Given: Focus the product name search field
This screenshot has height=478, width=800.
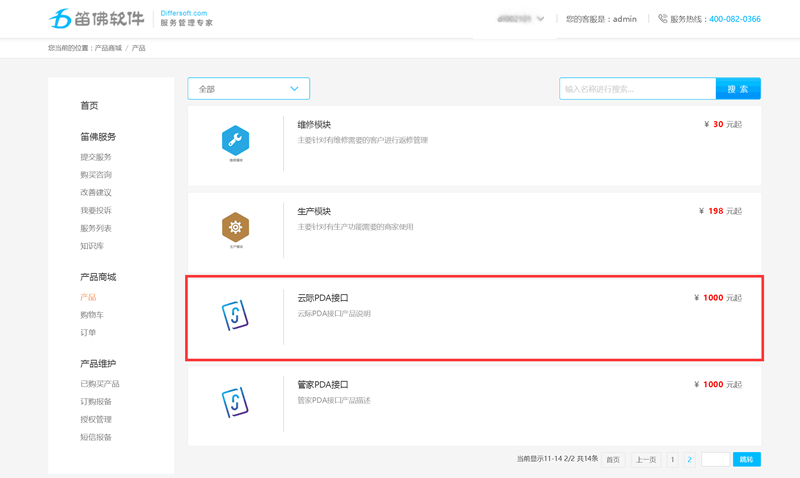Looking at the screenshot, I should click(637, 89).
